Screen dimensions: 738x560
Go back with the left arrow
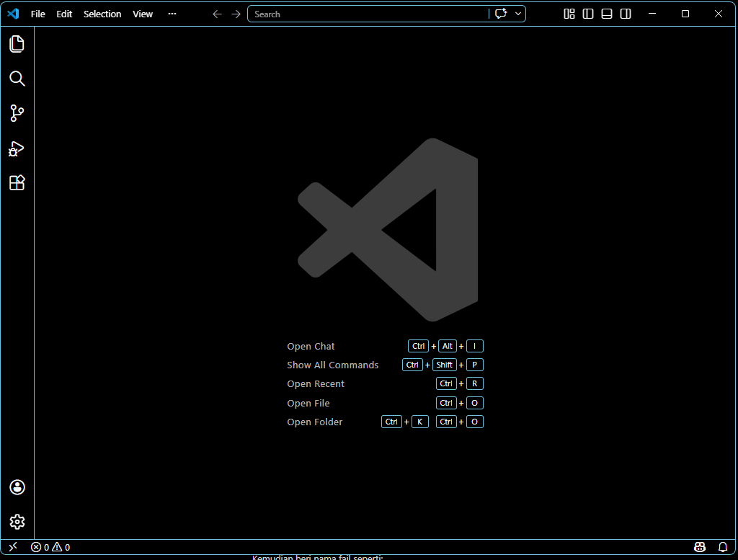coord(217,14)
